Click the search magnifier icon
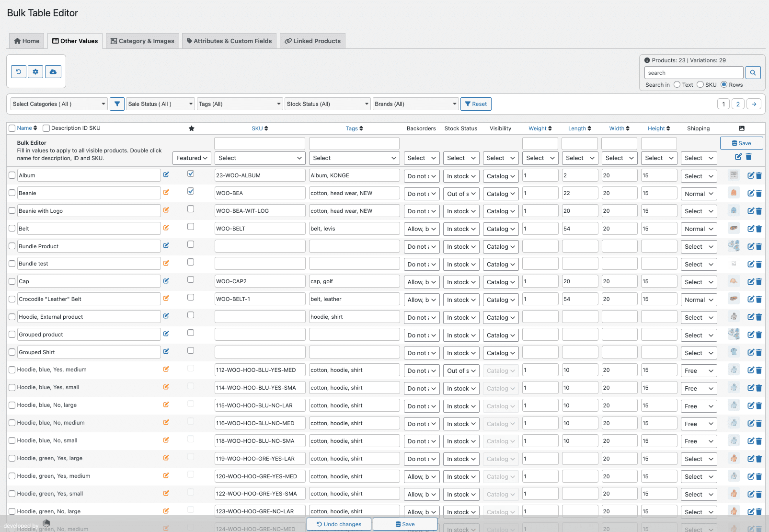The image size is (769, 532). [x=753, y=72]
